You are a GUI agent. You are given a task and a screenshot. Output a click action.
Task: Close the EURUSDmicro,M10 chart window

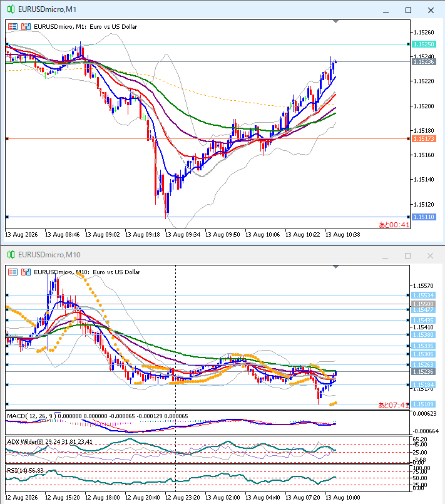pos(430,255)
